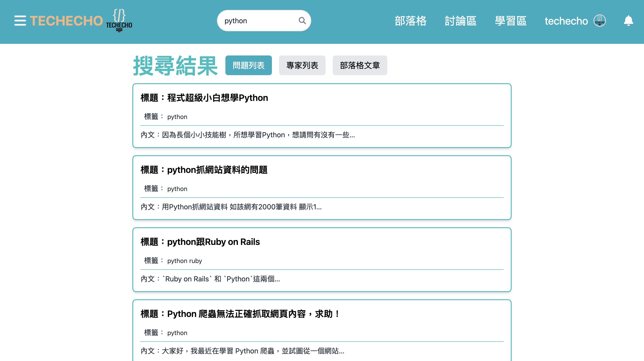
Task: Switch to the 部落格文章 tab
Action: click(x=360, y=65)
